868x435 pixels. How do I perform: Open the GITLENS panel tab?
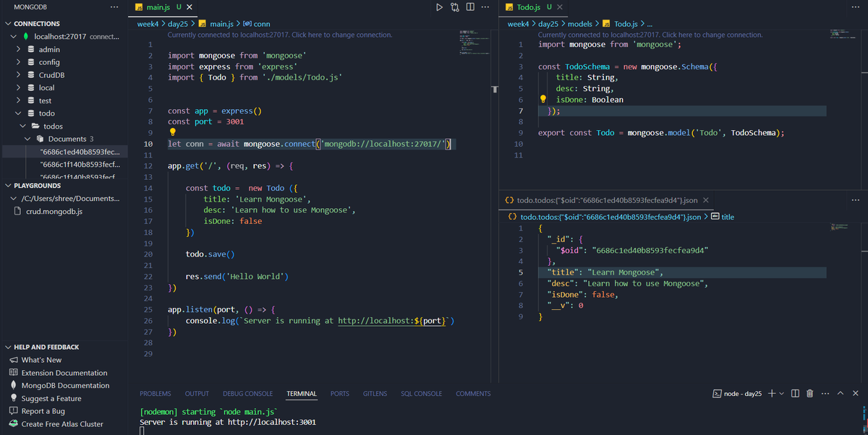(375, 394)
